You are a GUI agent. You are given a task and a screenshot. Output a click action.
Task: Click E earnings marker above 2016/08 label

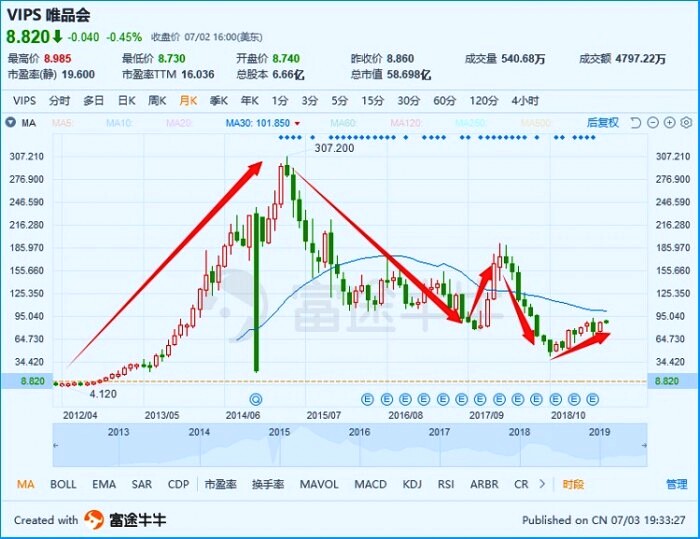(x=405, y=399)
